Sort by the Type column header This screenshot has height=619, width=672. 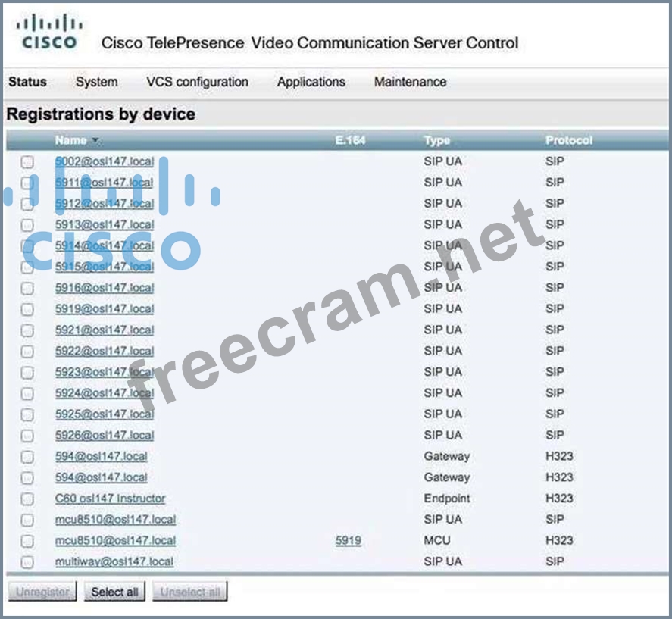point(436,141)
